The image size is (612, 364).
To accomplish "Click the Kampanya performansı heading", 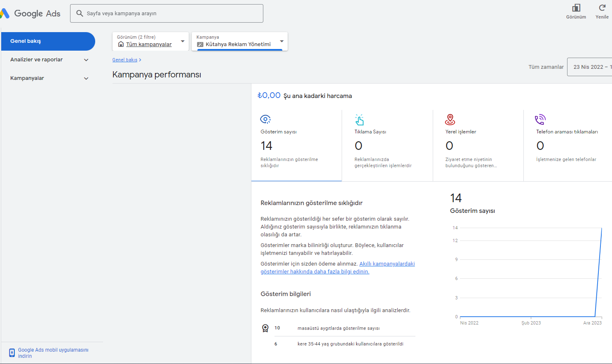I will click(x=157, y=75).
